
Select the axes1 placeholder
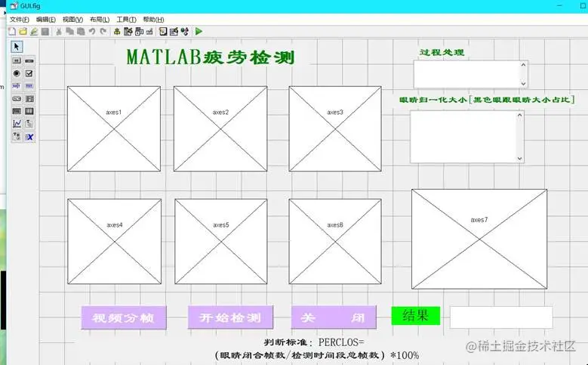pyautogui.click(x=114, y=128)
